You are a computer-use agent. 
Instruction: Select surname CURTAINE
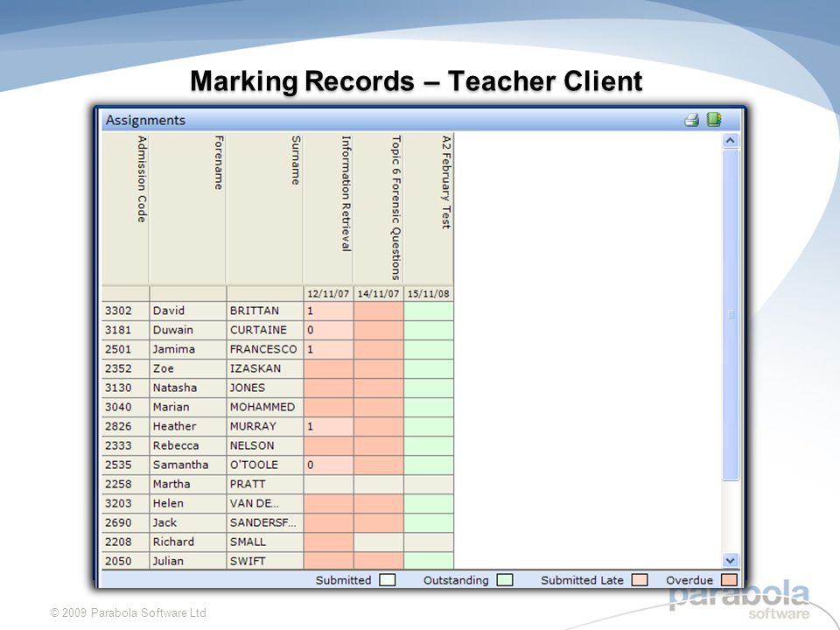pos(265,330)
